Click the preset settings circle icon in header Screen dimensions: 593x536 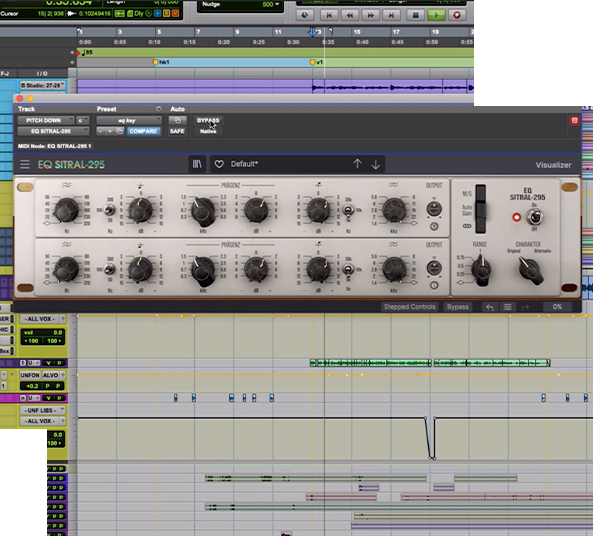click(158, 109)
